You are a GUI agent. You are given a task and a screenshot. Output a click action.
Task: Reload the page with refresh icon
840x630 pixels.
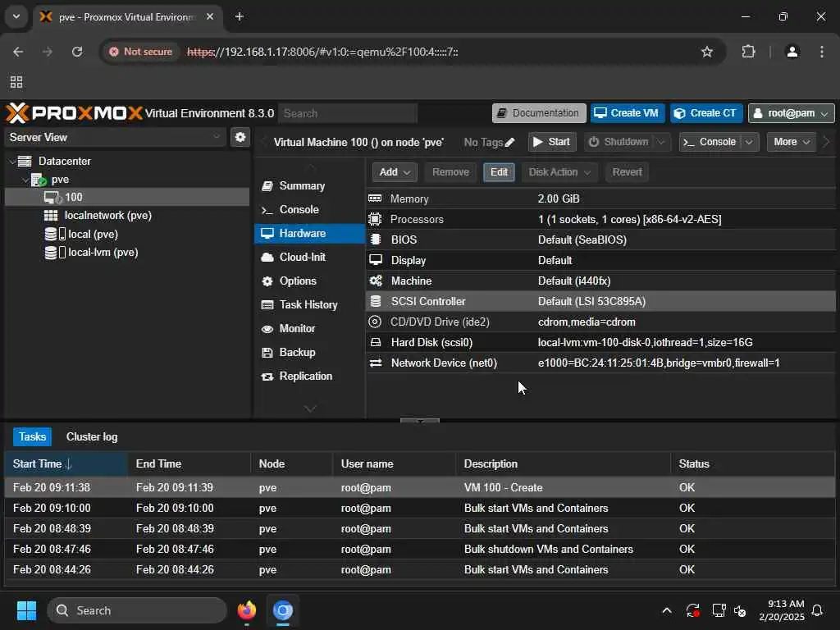coord(77,52)
